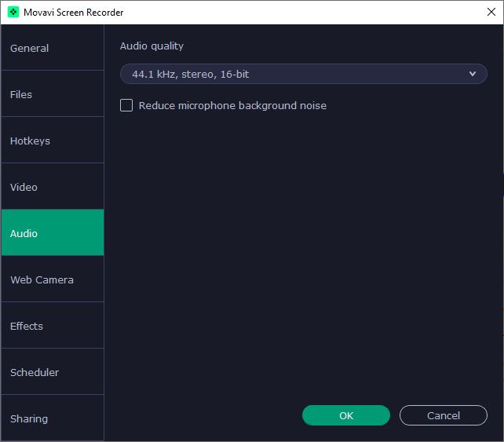
Task: Click the Movavi logo icon in title bar
Action: pos(13,13)
